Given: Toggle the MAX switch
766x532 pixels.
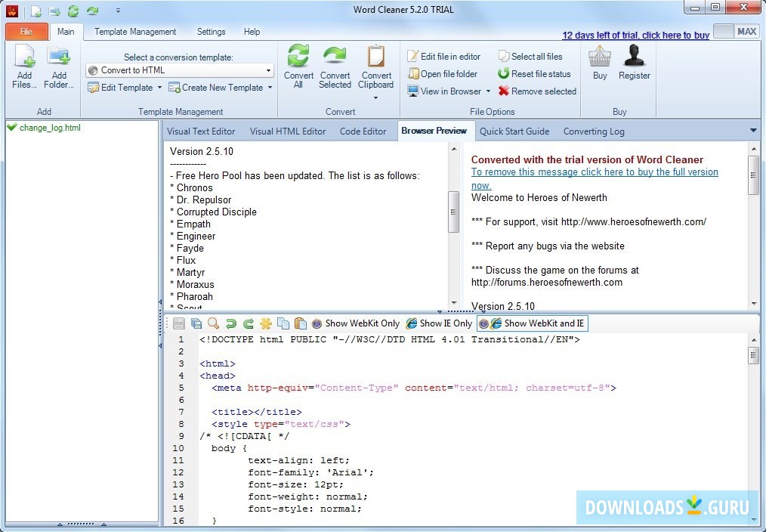Looking at the screenshot, I should click(735, 32).
